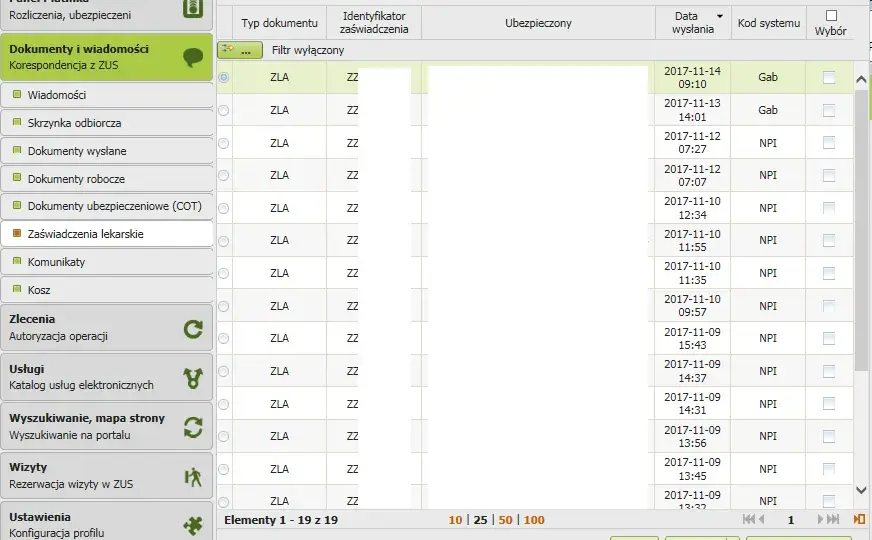Open Skrzynka odbiorcza in the sidebar
The image size is (872, 540).
coord(107,123)
